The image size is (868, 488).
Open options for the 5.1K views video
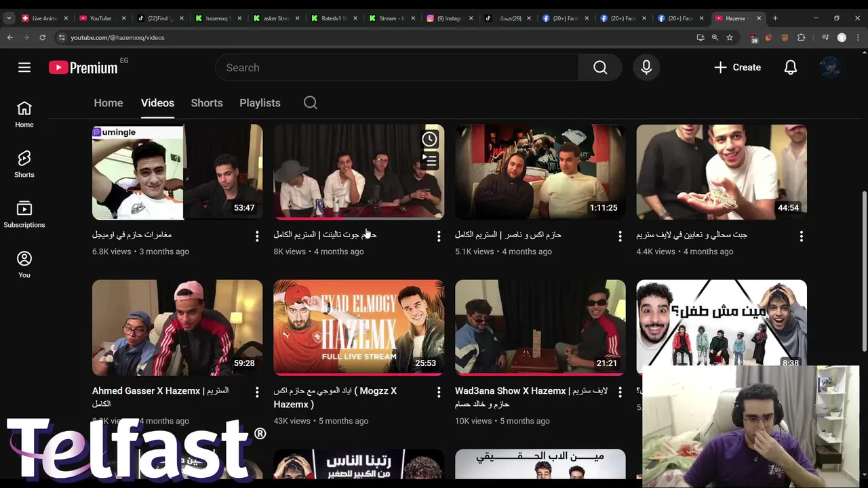point(620,236)
